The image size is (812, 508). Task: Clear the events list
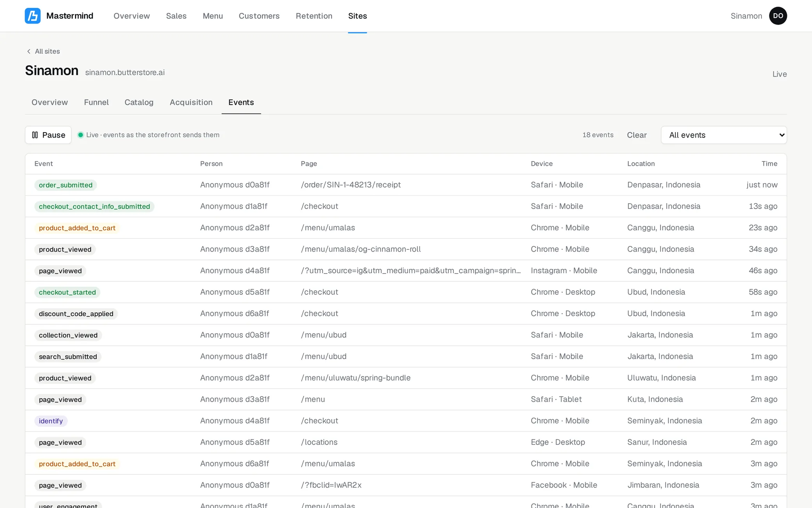point(637,135)
